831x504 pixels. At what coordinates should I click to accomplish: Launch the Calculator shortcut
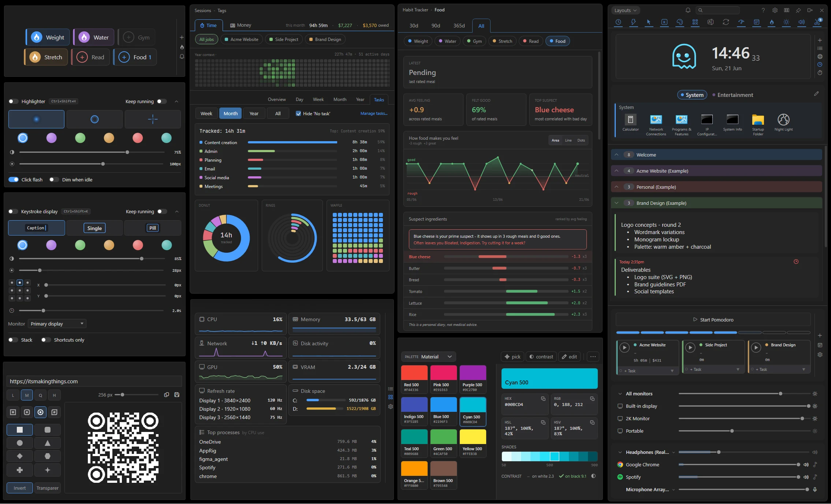[630, 122]
